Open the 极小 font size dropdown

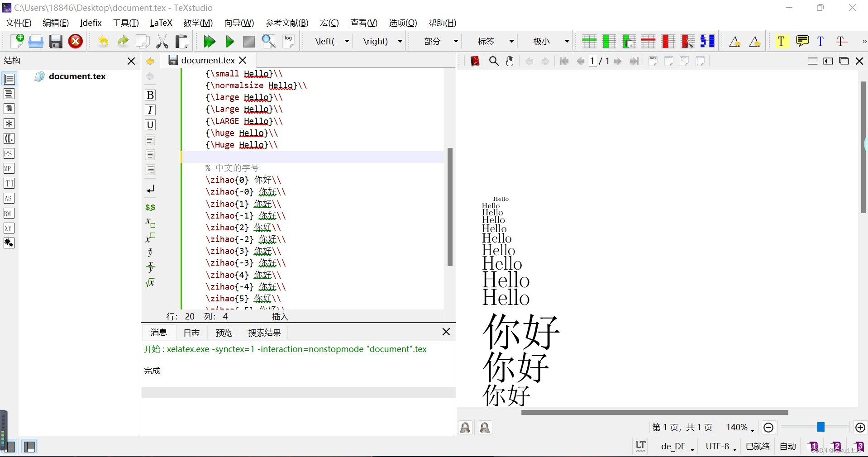pos(567,41)
